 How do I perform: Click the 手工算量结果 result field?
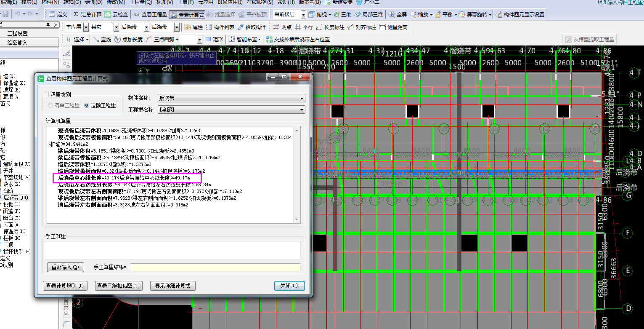click(x=215, y=267)
